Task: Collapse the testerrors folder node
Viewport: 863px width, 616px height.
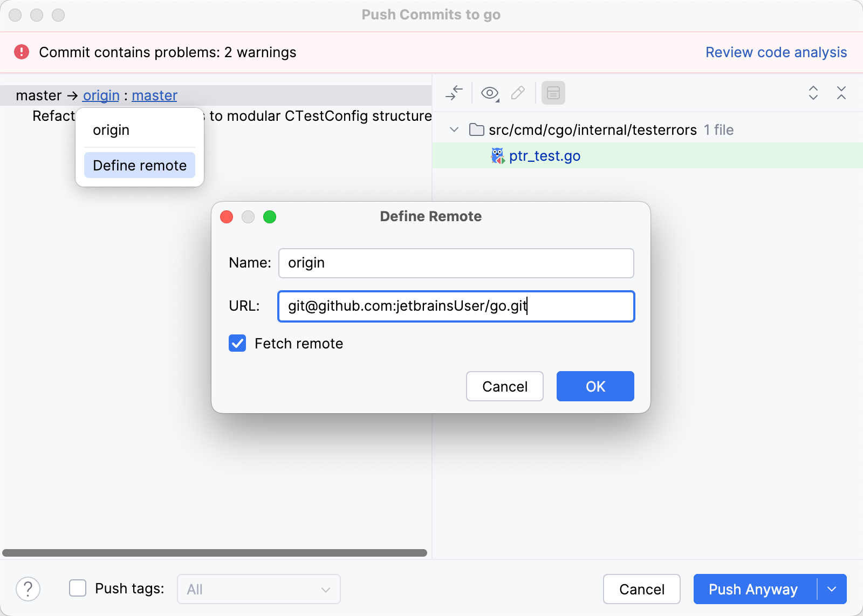Action: tap(454, 129)
